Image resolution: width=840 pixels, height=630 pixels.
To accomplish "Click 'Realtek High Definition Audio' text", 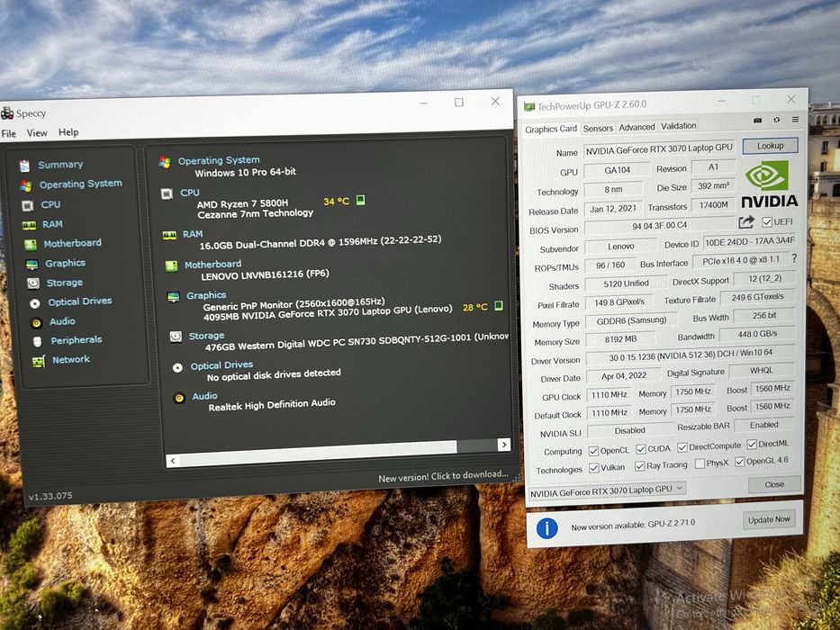I will click(272, 404).
